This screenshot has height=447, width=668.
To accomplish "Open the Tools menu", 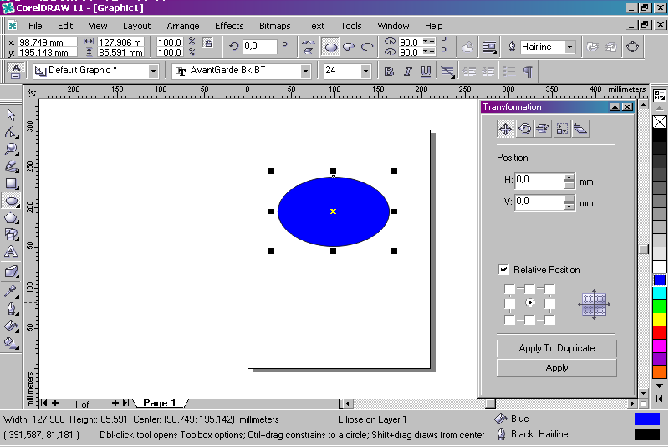I will (351, 26).
